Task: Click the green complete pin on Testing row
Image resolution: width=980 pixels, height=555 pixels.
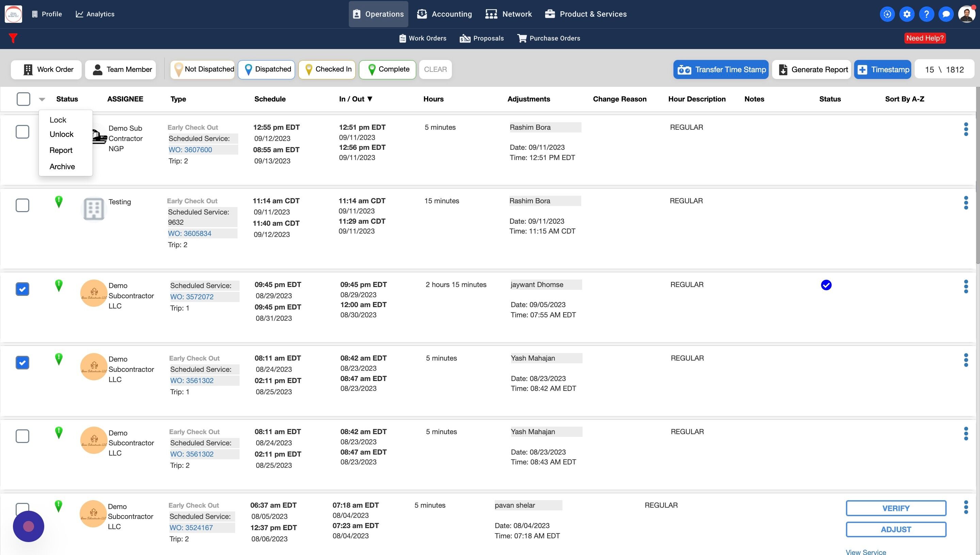Action: [59, 202]
